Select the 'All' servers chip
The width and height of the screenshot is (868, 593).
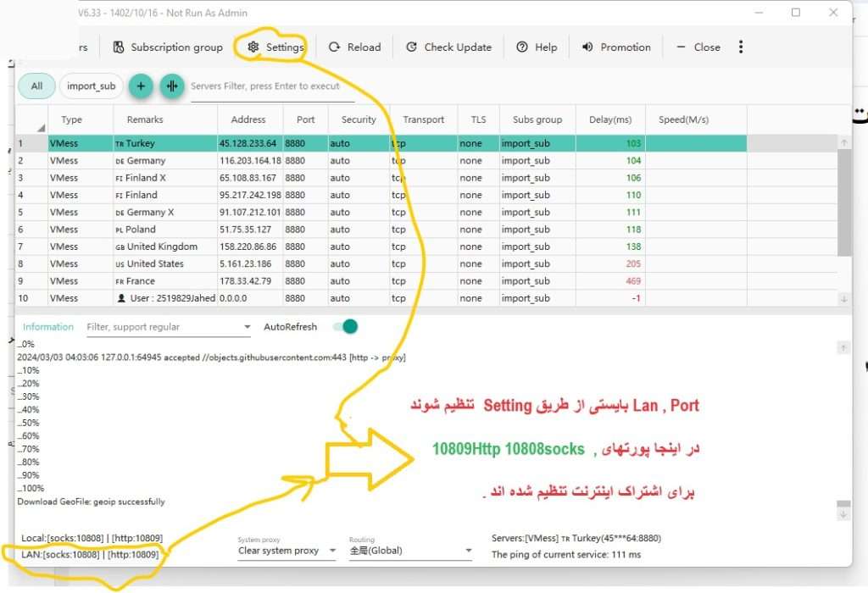pyautogui.click(x=36, y=86)
